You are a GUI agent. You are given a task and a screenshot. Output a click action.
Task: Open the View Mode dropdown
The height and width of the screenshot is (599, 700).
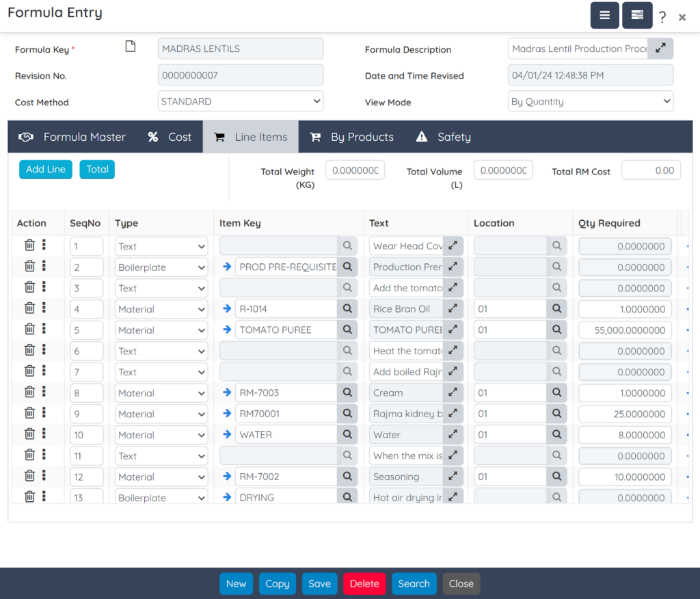[590, 101]
